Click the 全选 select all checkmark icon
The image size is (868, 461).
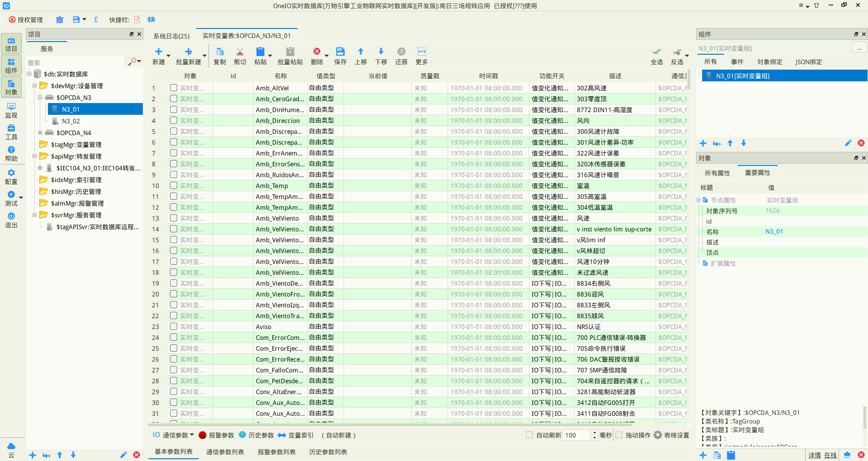(x=656, y=52)
